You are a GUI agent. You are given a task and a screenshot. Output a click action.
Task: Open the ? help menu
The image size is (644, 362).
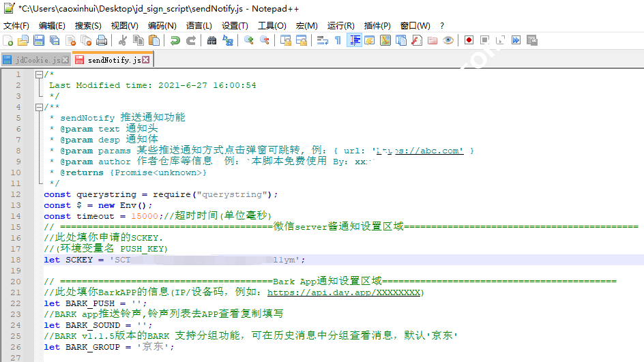pos(442,26)
